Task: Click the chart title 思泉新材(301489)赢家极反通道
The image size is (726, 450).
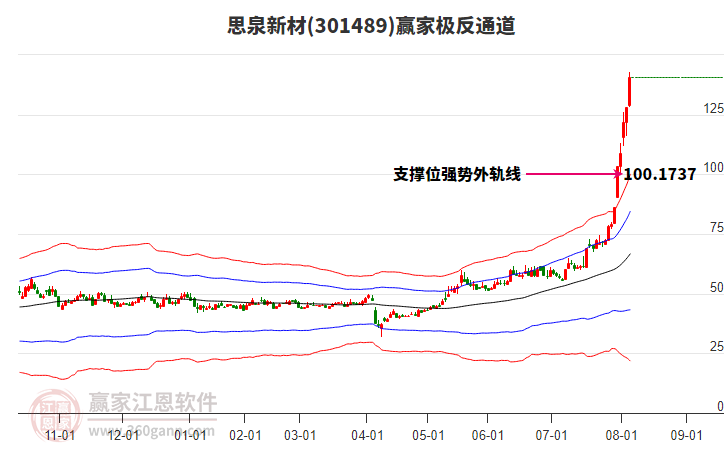Action: coord(371,25)
